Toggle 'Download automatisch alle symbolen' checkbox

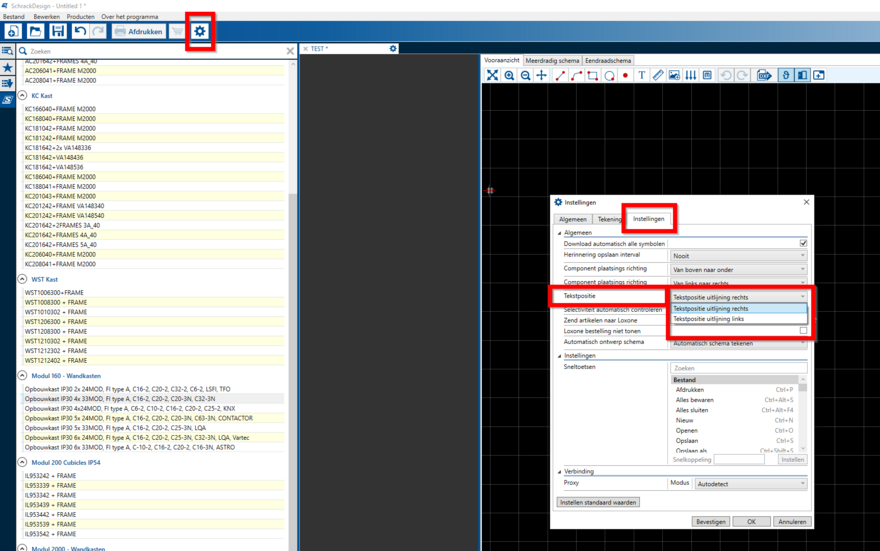click(x=803, y=243)
